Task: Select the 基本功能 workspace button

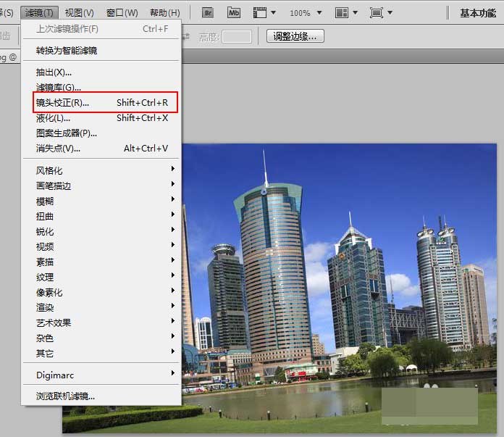Action: click(x=478, y=13)
